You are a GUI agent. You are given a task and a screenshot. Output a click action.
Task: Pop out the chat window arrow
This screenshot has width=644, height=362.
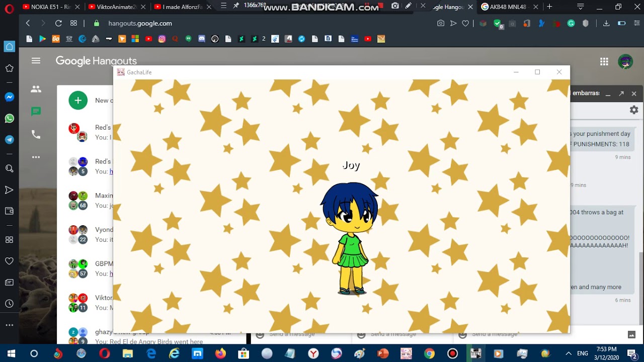tap(621, 94)
